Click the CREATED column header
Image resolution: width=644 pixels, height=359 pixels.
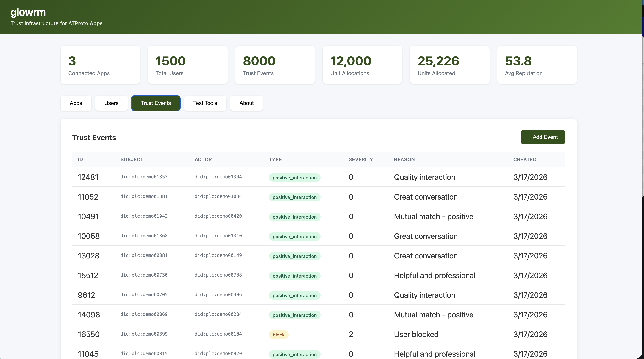point(525,159)
